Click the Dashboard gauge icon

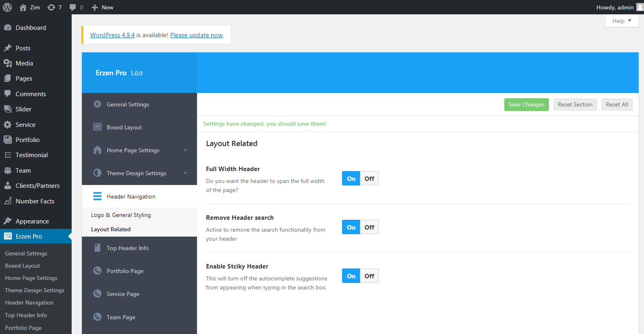tap(7, 27)
